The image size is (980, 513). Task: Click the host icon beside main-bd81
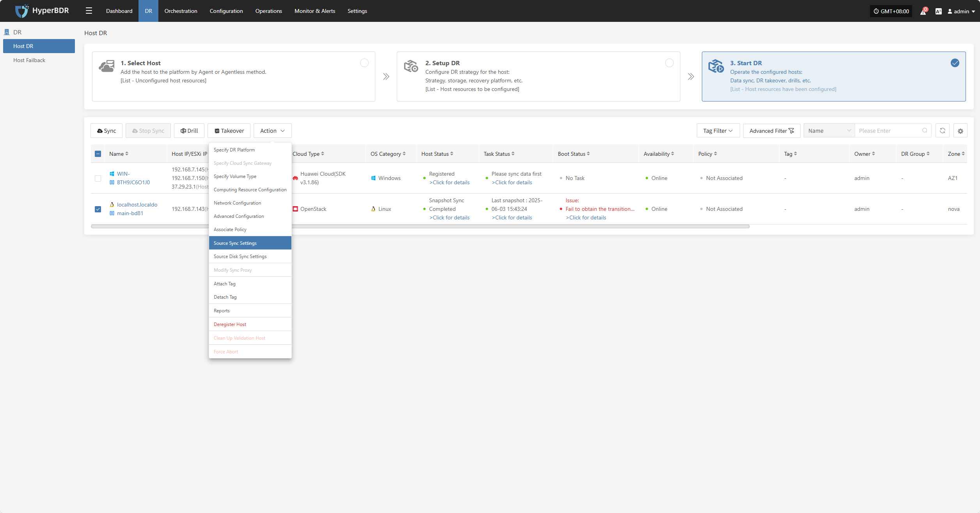(x=112, y=213)
